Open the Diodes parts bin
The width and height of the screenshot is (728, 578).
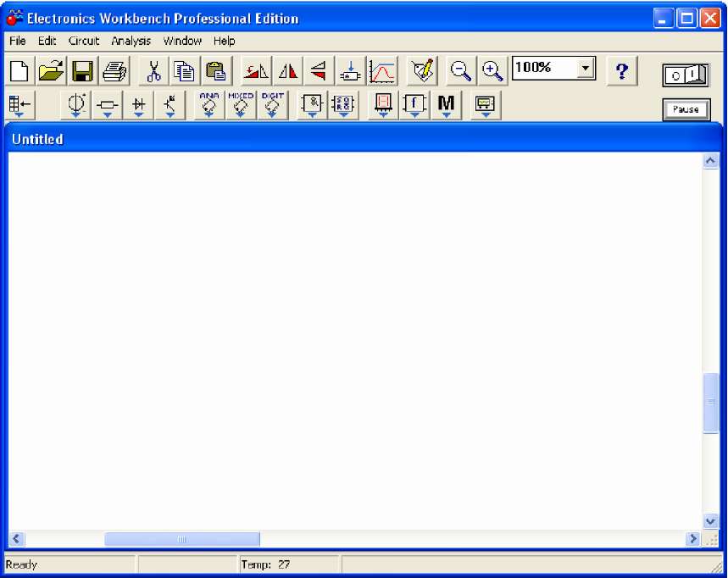[x=138, y=105]
